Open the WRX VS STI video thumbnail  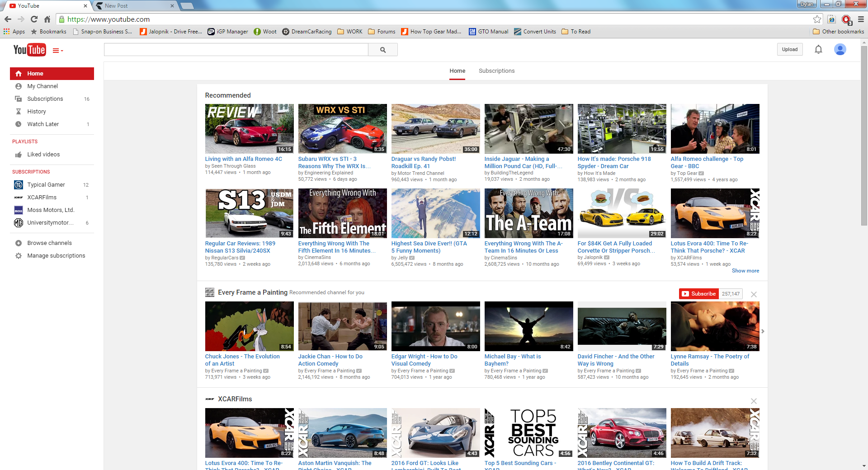tap(342, 129)
